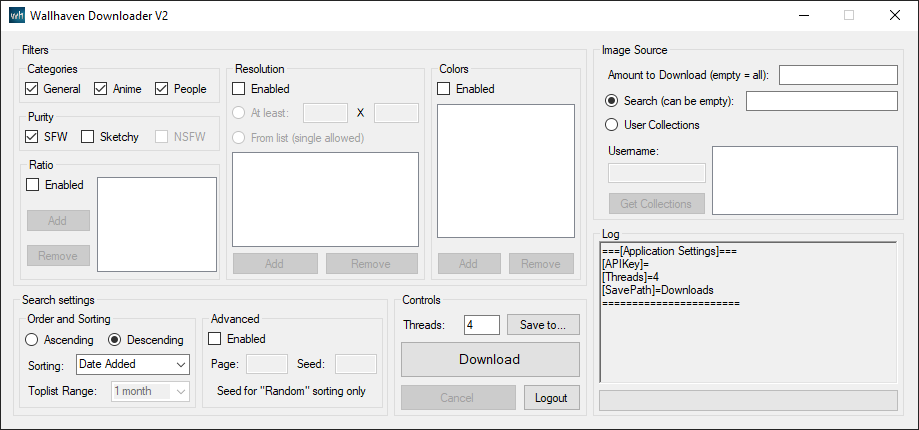Click the Resolution list box

coord(325,200)
